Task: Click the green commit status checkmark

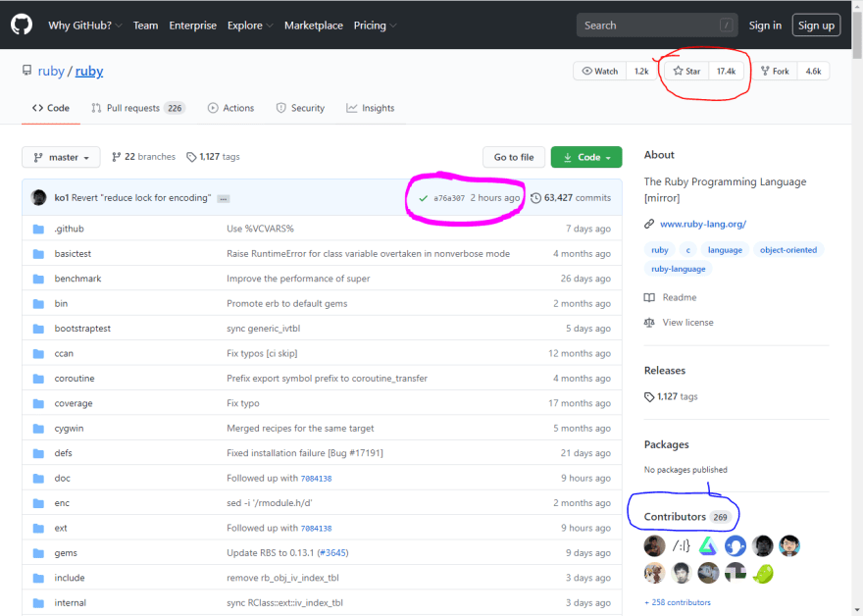Action: pyautogui.click(x=424, y=198)
